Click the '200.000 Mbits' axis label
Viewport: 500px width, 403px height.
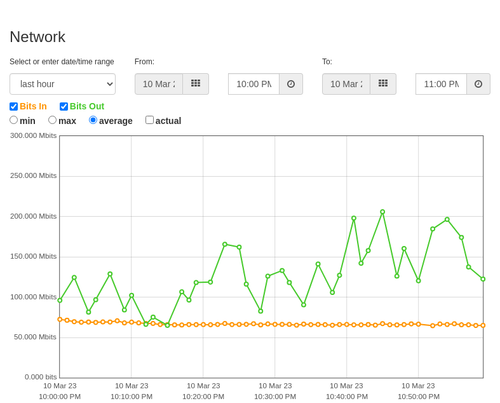[33, 216]
